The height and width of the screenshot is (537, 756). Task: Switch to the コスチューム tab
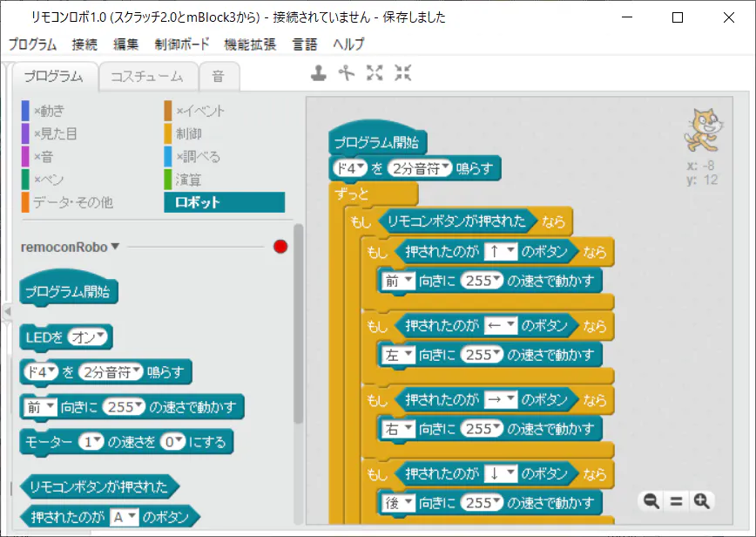[146, 77]
